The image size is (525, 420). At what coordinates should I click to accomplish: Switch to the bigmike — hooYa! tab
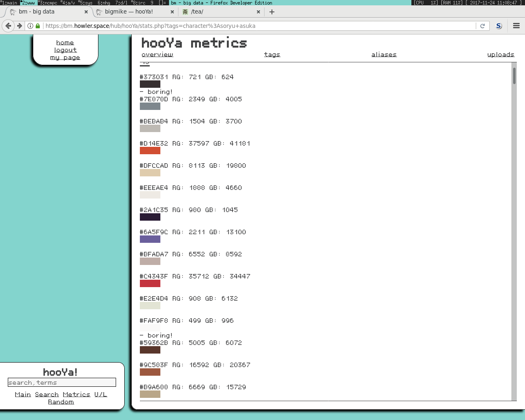(129, 12)
